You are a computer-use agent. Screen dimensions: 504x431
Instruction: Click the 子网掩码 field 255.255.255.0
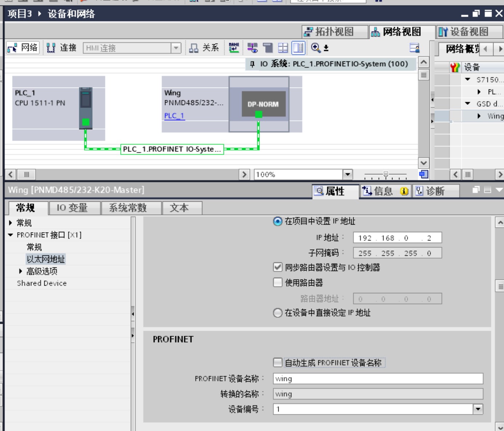(x=398, y=253)
